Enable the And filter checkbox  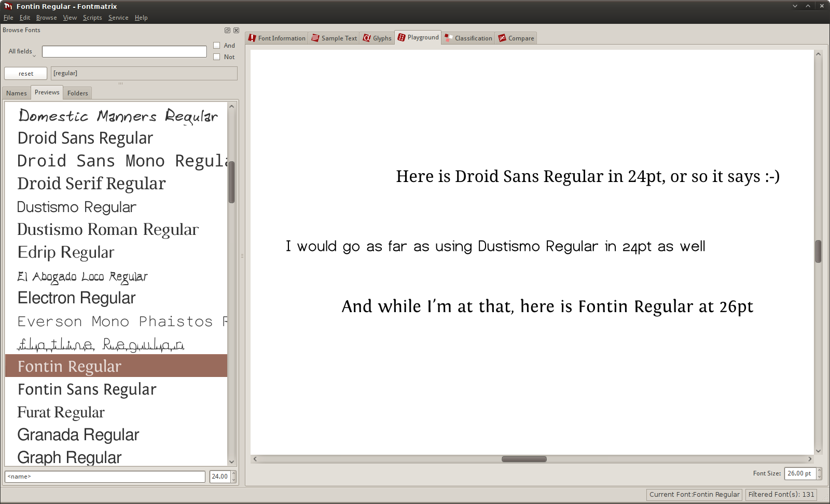pos(217,46)
